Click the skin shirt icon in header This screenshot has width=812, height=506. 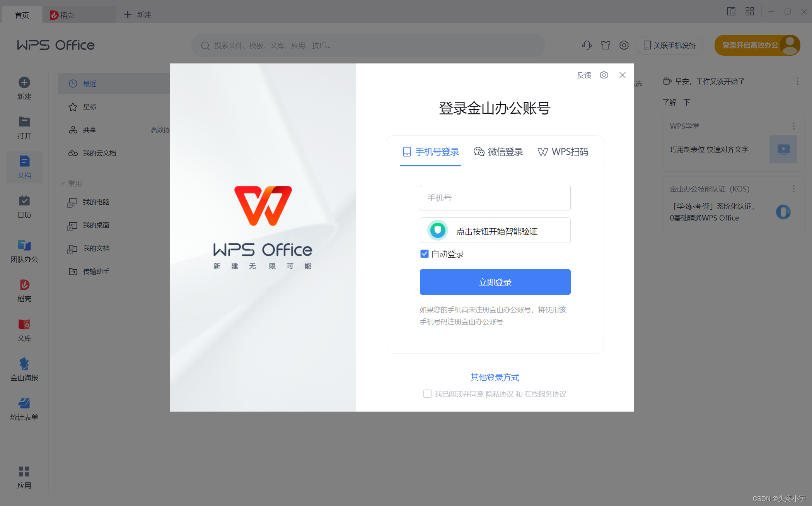click(606, 45)
